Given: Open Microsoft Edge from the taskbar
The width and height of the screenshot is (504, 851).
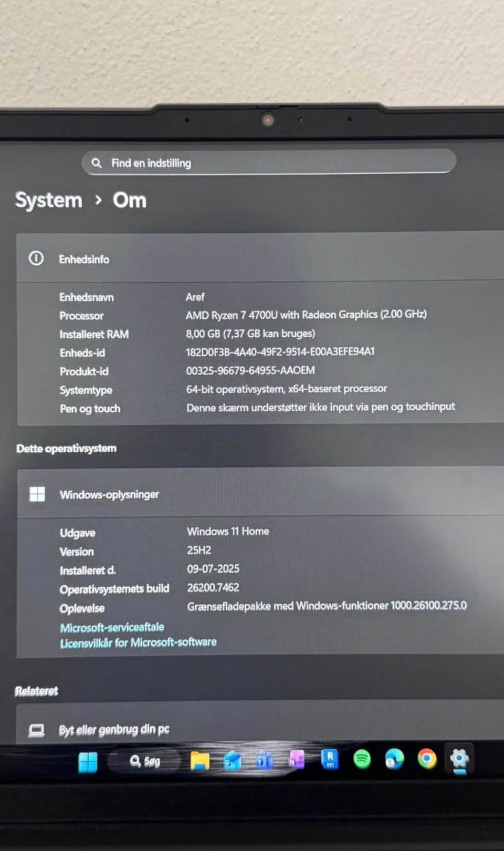Looking at the screenshot, I should click(394, 759).
